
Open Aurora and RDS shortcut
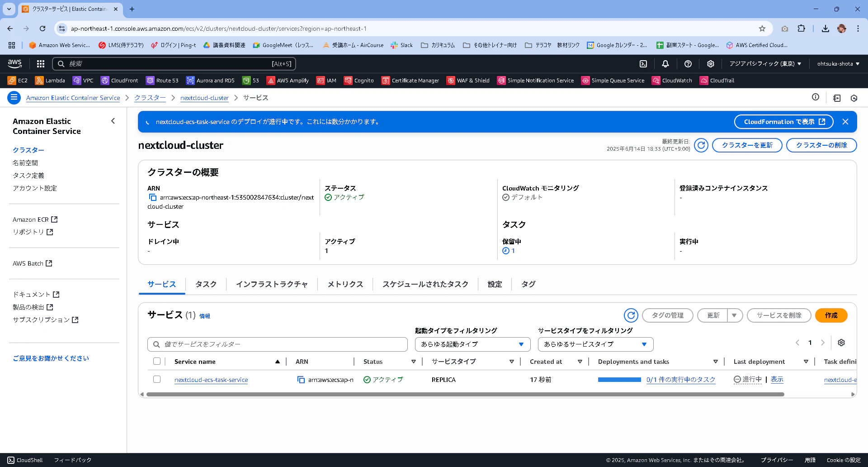211,81
